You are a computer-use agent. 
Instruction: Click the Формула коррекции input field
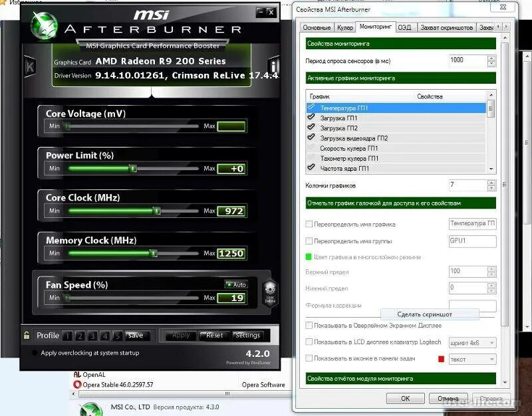(472, 304)
